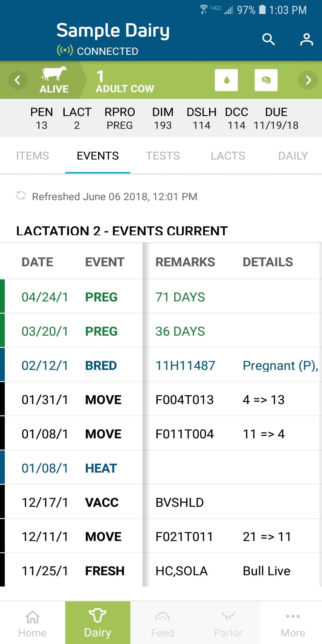The image size is (322, 644).
Task: Open Home in bottom navigation
Action: pyautogui.click(x=32, y=623)
